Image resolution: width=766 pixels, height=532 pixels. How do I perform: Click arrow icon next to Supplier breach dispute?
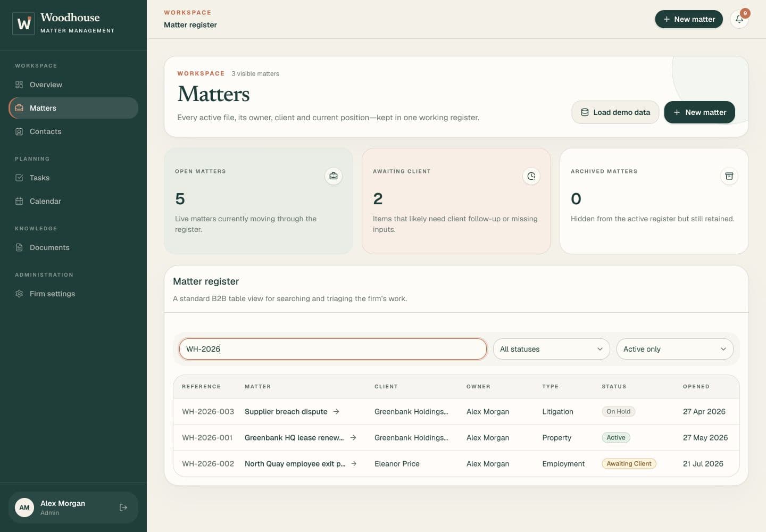[336, 412]
